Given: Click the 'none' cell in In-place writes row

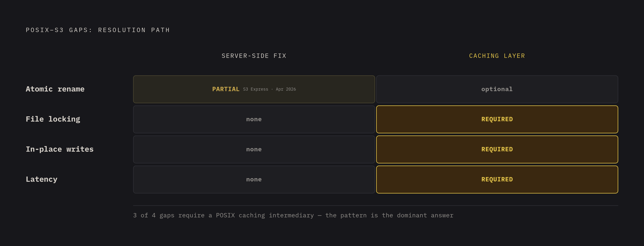Looking at the screenshot, I should 254,149.
